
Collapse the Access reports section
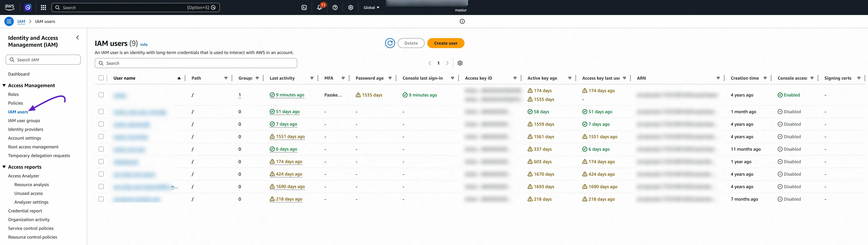tap(4, 167)
